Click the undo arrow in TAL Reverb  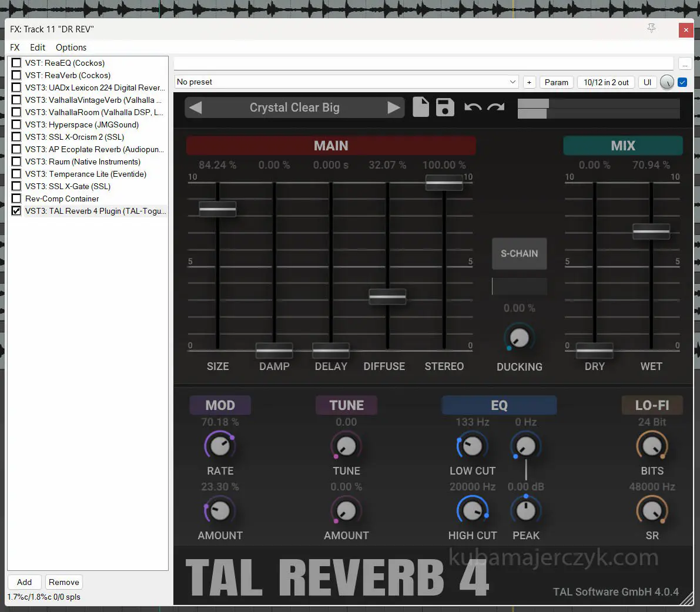(473, 107)
